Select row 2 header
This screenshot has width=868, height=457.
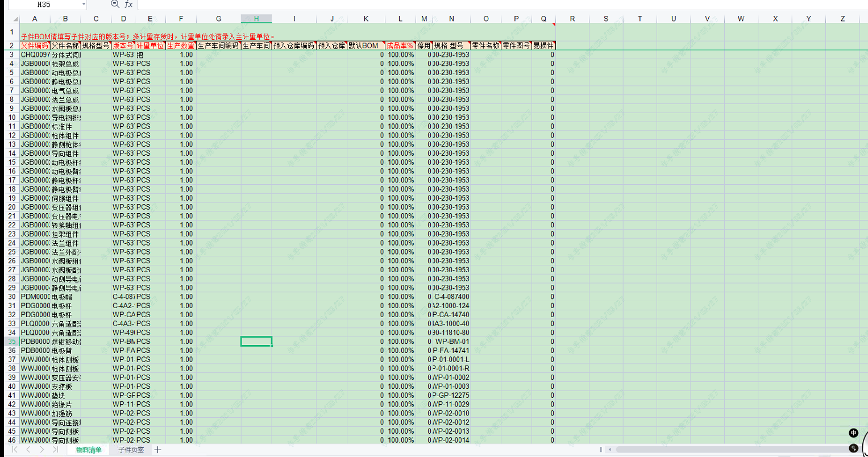11,45
